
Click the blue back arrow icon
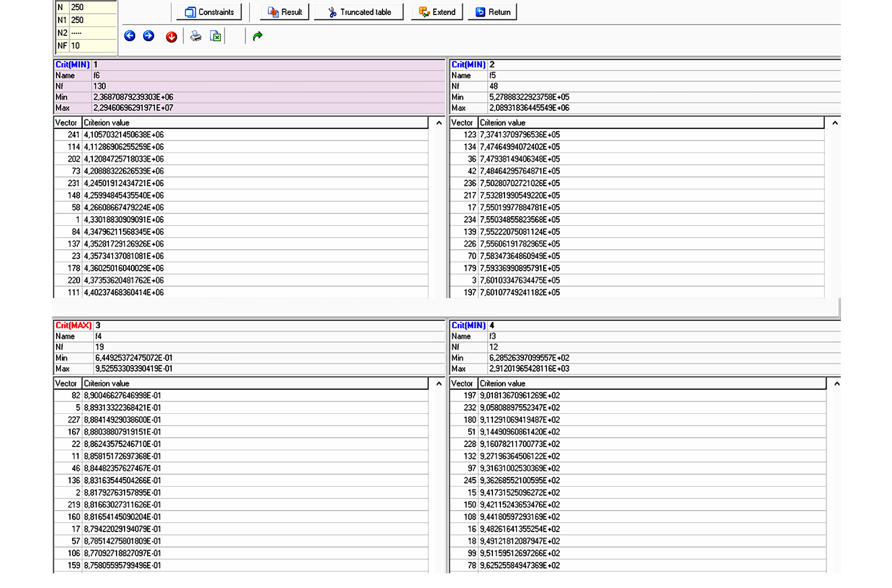click(130, 36)
